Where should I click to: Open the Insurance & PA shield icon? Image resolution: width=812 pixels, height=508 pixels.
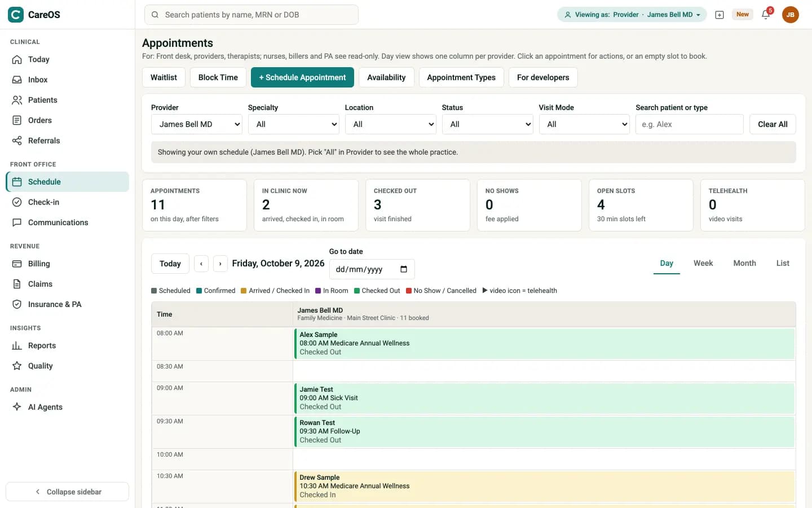17,304
